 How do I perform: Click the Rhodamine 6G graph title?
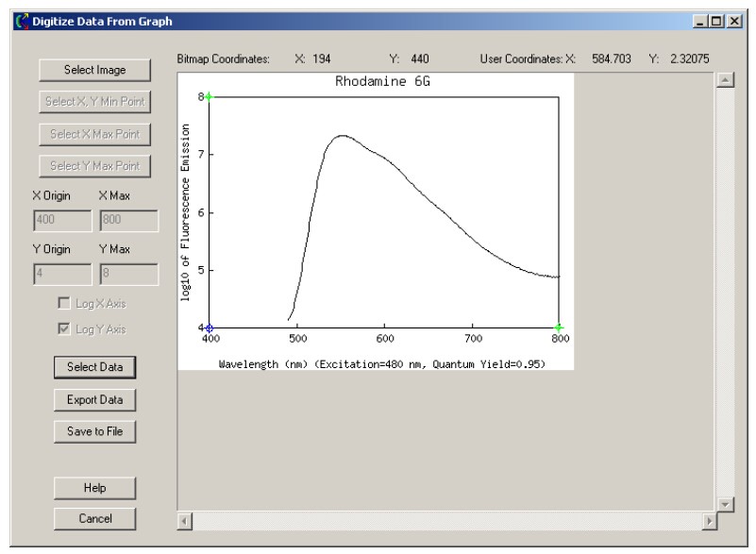(x=382, y=81)
